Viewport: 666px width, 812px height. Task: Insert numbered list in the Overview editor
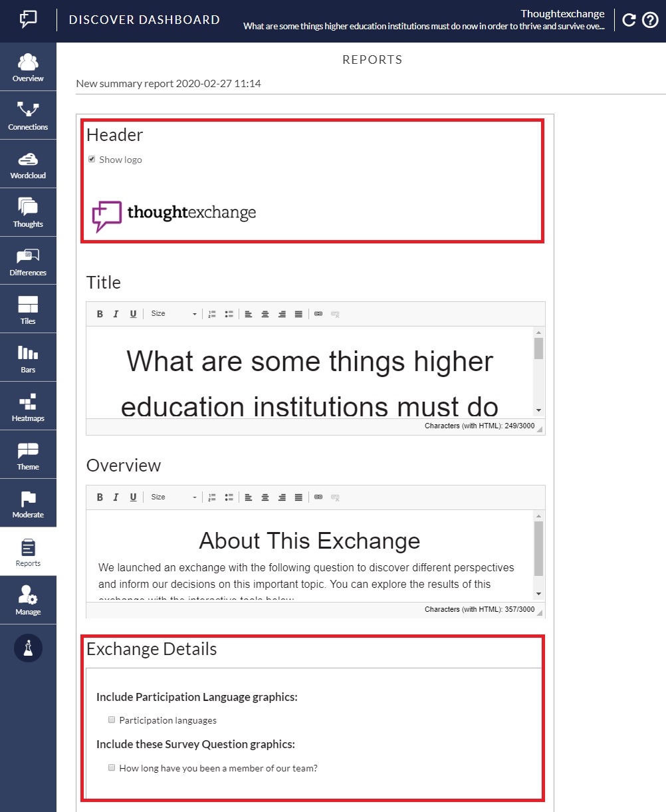point(213,497)
